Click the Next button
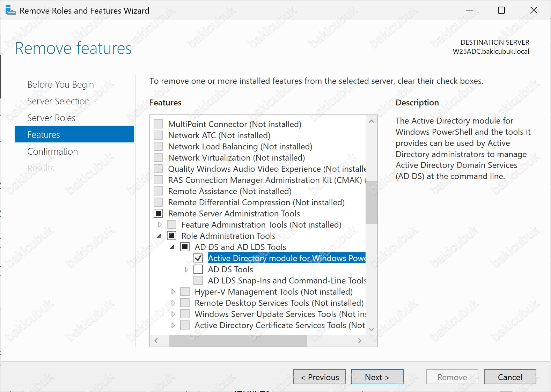 click(x=377, y=377)
